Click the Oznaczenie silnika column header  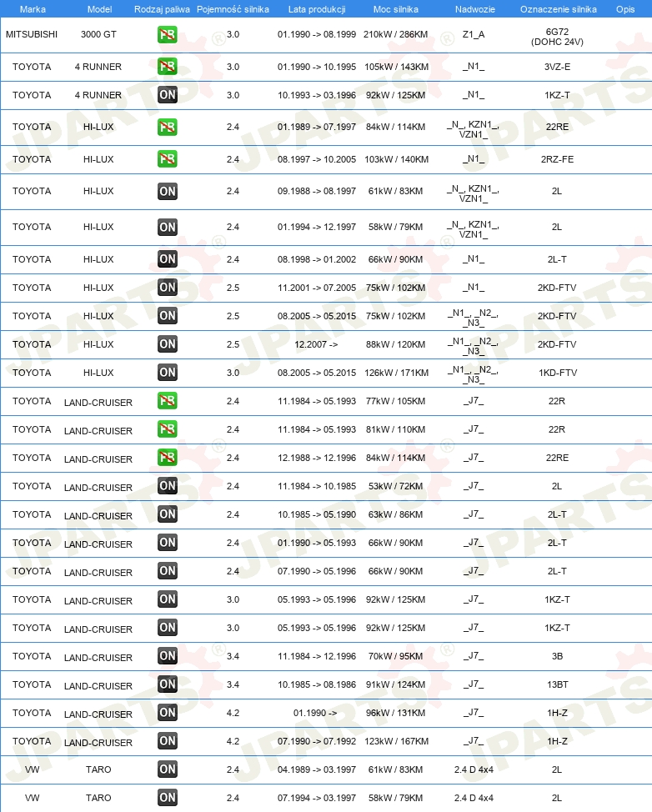point(559,9)
